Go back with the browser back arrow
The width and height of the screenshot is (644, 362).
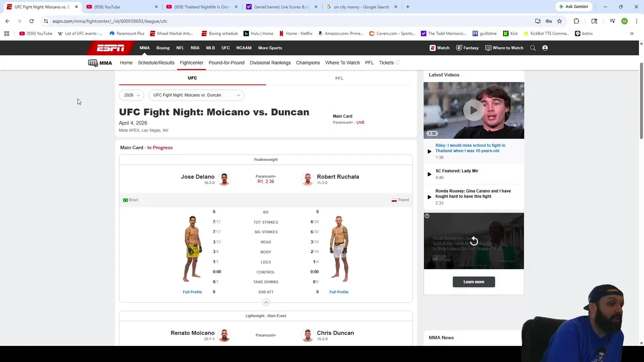(x=8, y=21)
